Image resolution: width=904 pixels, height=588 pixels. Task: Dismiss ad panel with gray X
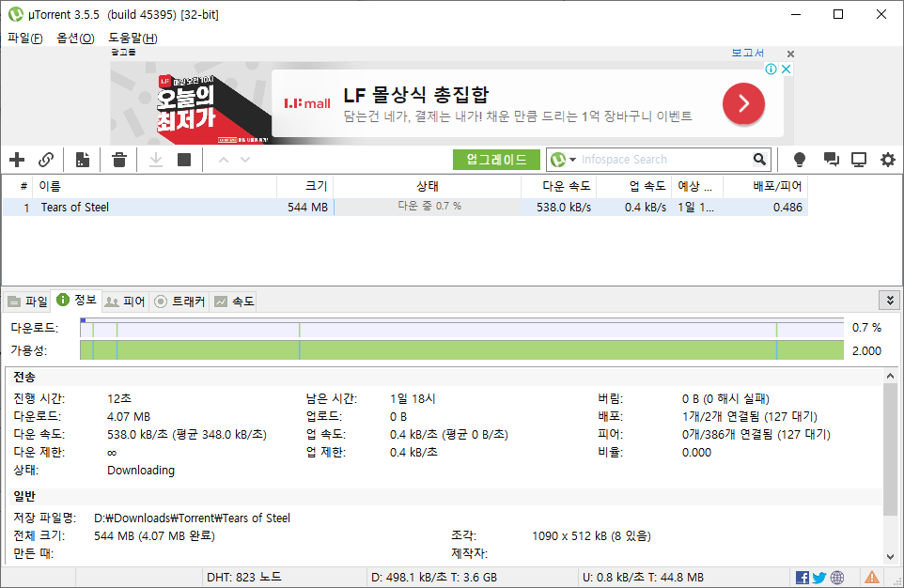pos(790,54)
